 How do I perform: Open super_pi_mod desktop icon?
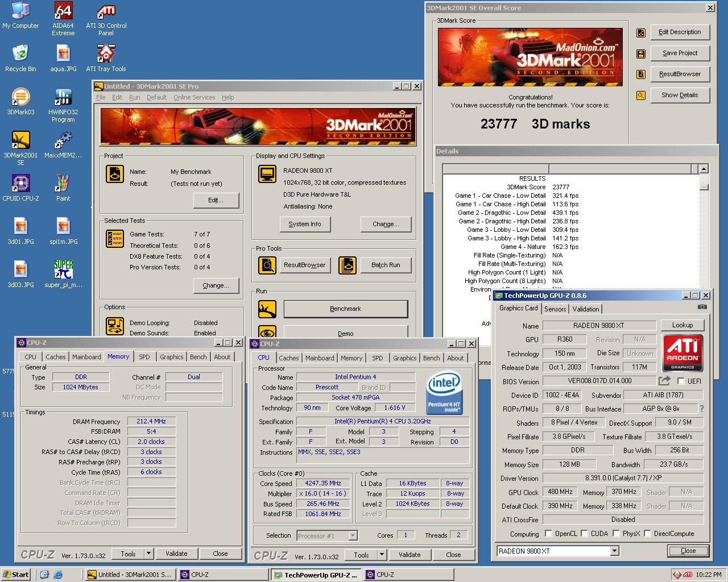63,275
